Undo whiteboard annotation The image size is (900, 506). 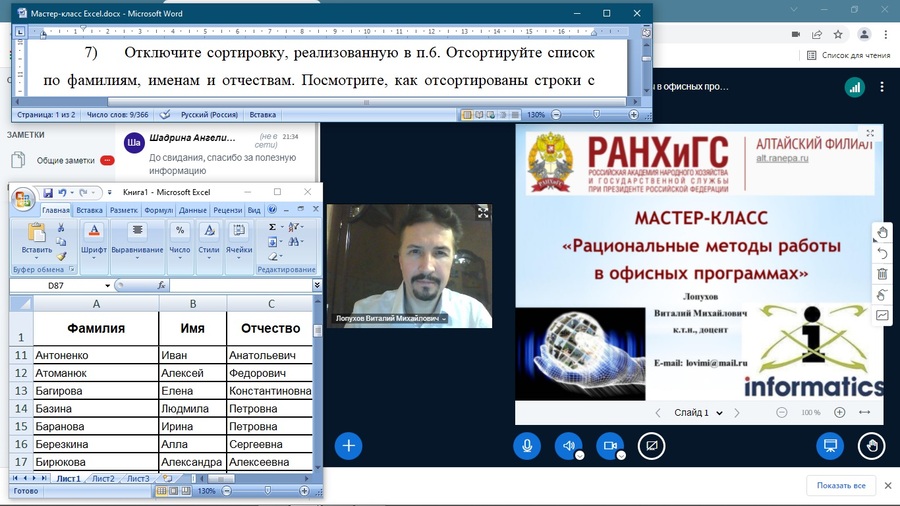(x=882, y=253)
